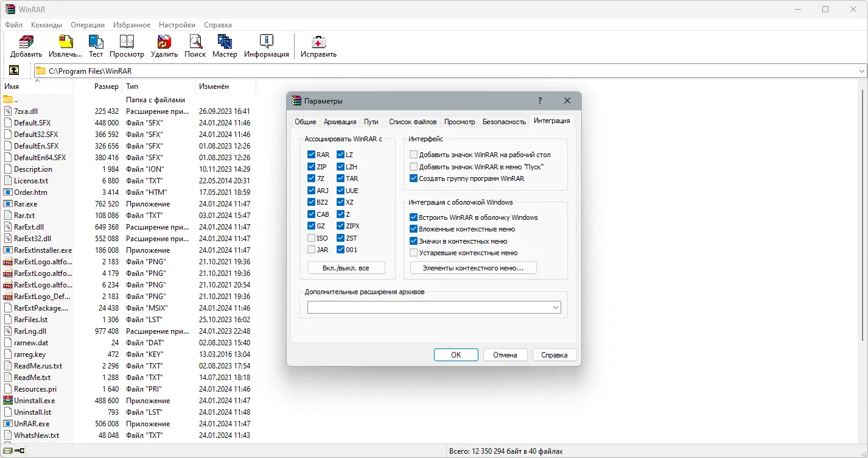Viewport: 868px width, 458px height.
Task: Click the Извлечь toolbar icon
Action: [65, 41]
